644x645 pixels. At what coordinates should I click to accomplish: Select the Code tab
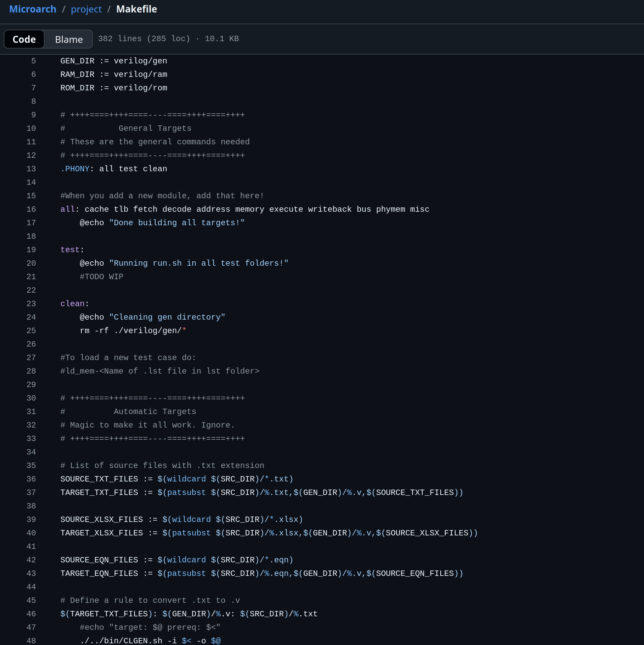[x=24, y=39]
